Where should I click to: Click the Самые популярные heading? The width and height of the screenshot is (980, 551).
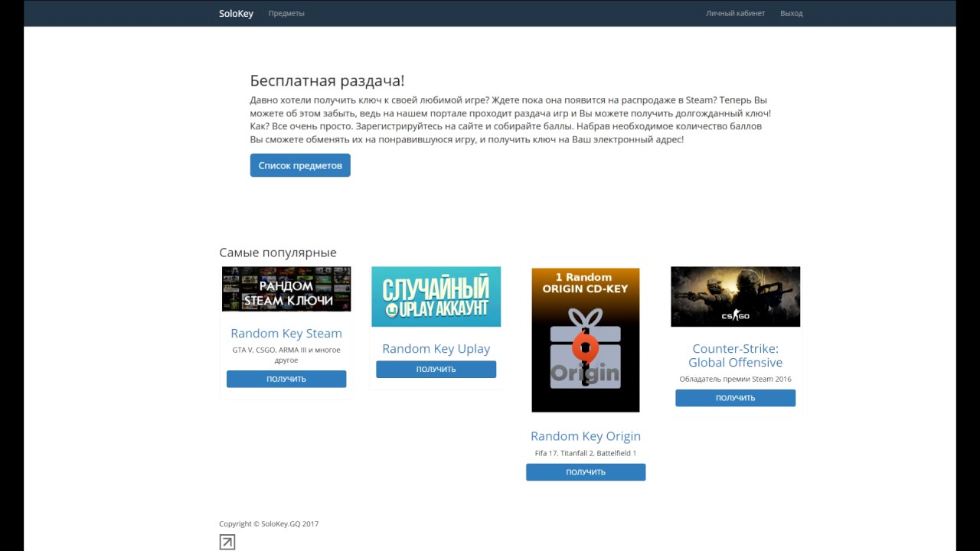click(278, 253)
